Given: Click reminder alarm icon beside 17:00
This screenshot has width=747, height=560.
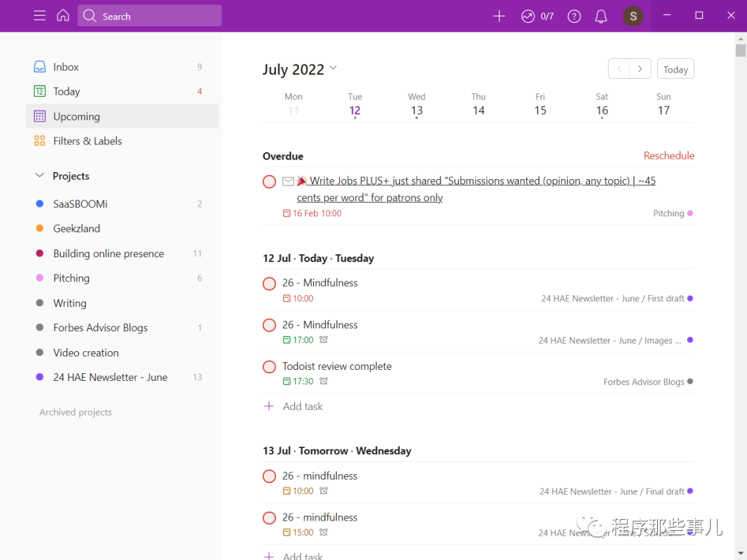Looking at the screenshot, I should point(324,339).
